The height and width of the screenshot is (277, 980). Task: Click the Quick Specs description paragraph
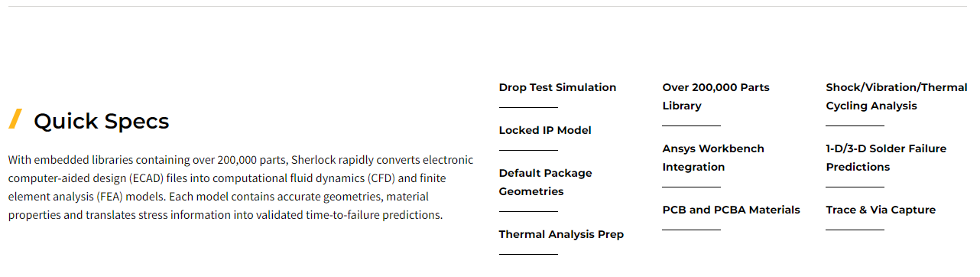click(241, 187)
